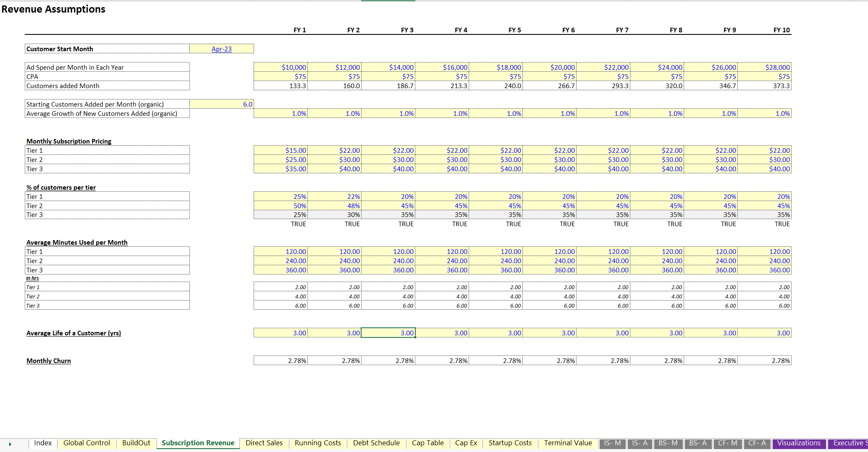Switch to the Index sheet
868x452 pixels.
click(42, 443)
